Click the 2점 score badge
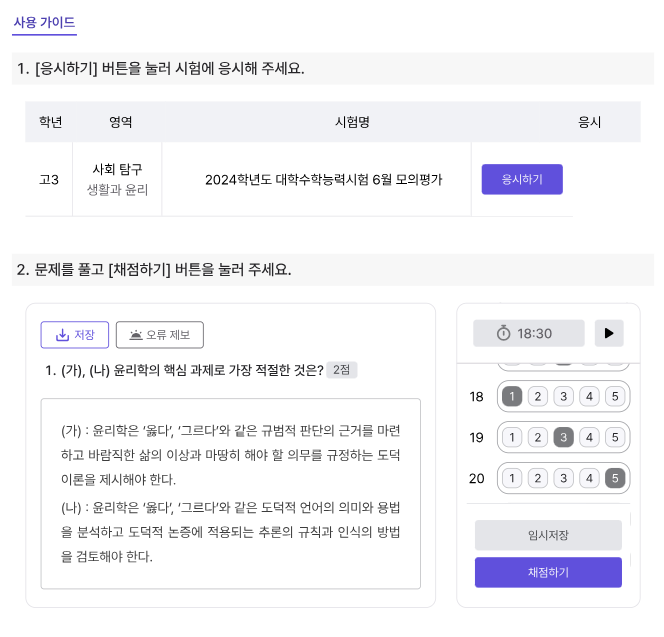The width and height of the screenshot is (664, 637). [341, 370]
